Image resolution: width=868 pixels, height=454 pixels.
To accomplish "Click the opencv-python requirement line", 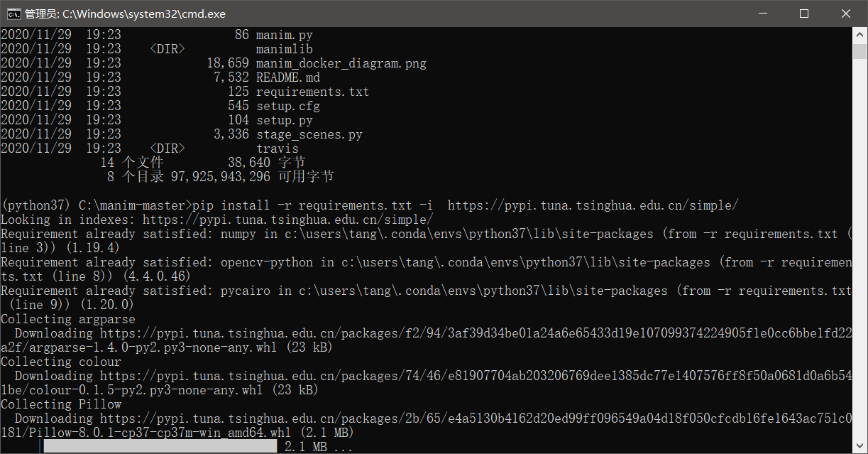I will coord(426,269).
